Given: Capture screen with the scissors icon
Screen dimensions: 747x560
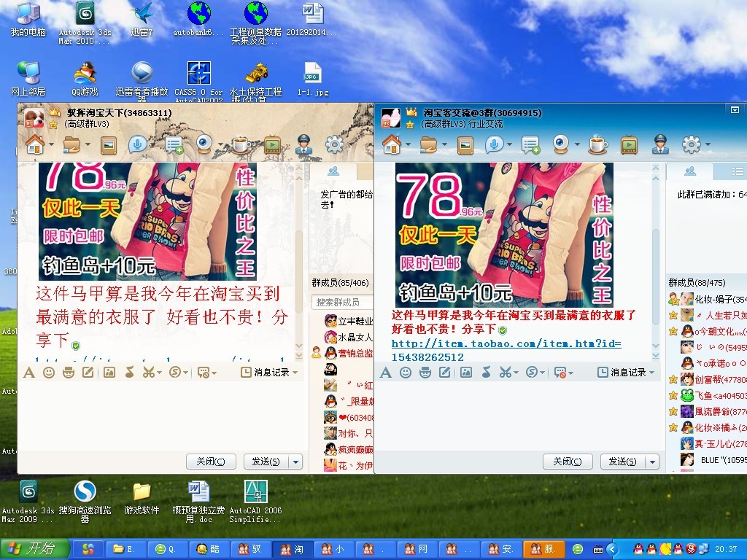Looking at the screenshot, I should coord(506,372).
